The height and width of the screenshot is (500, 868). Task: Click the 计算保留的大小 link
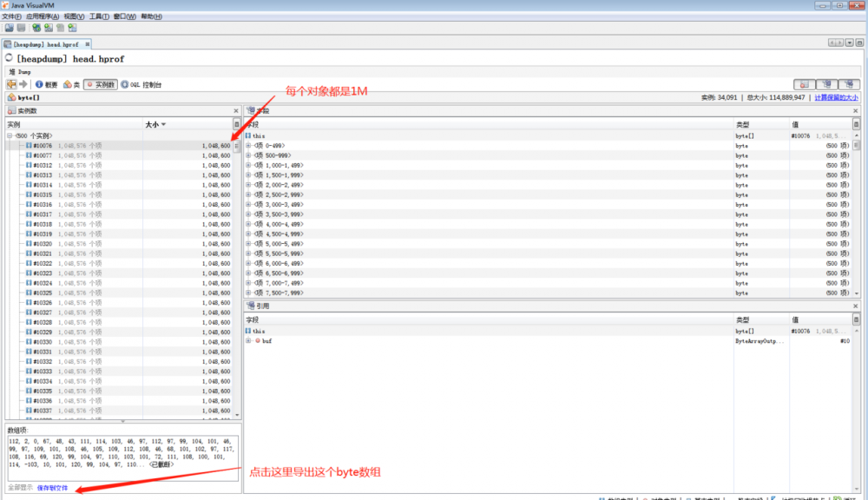click(836, 97)
